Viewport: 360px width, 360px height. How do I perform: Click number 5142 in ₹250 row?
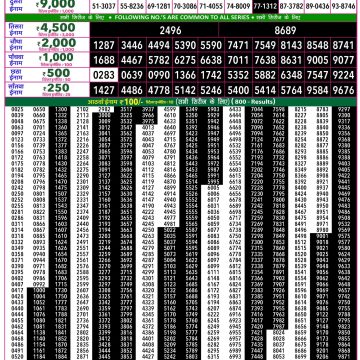coord(185,90)
